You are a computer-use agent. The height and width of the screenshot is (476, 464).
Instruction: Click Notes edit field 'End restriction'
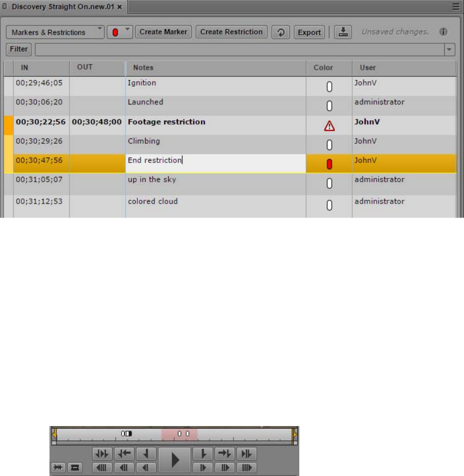(216, 163)
